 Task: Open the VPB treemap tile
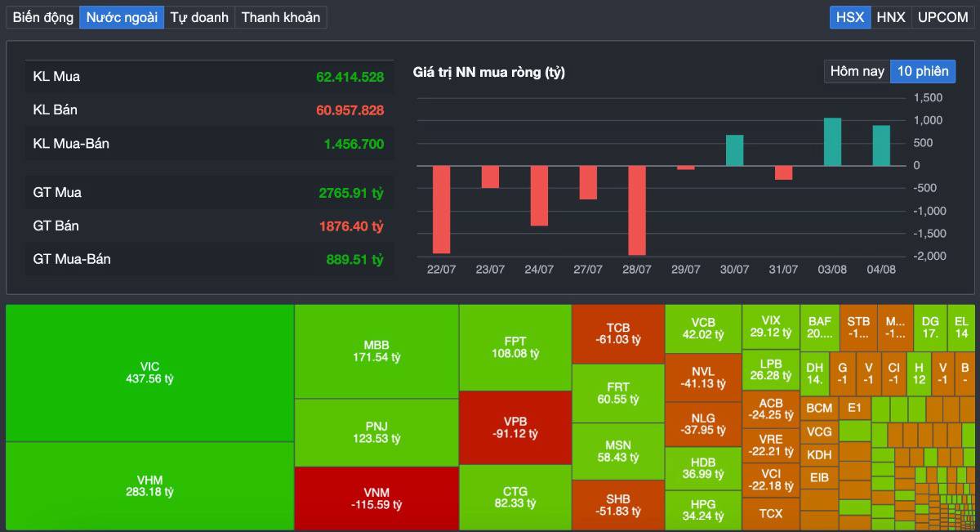515,427
